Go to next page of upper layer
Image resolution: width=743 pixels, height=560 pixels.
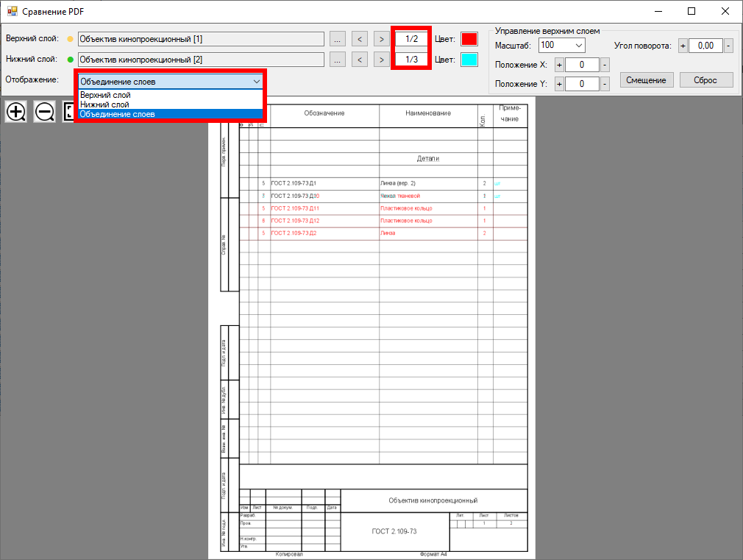[x=381, y=39]
